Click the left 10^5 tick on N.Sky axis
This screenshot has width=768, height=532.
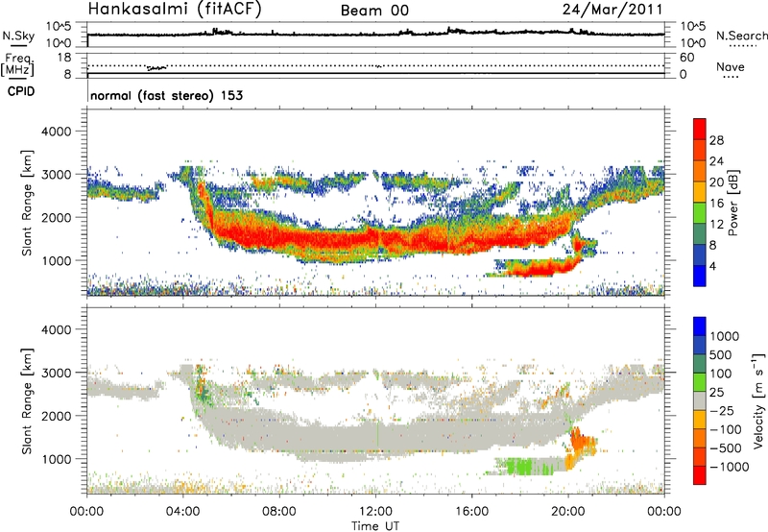pyautogui.click(x=59, y=26)
